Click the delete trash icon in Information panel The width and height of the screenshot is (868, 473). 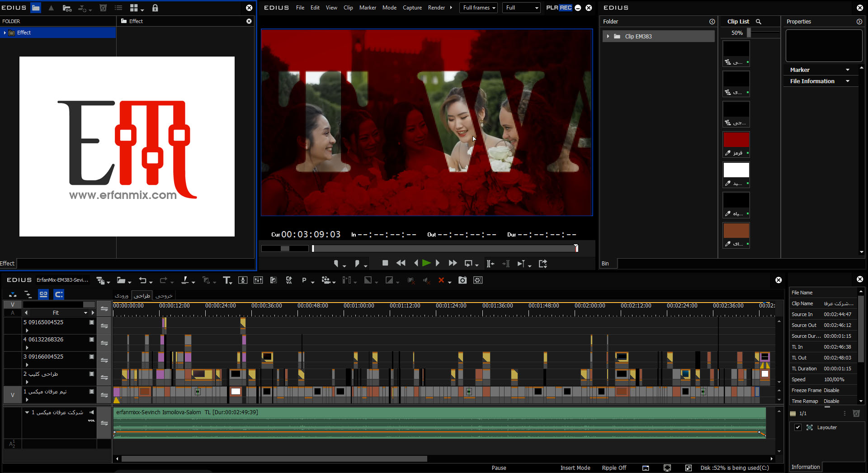tap(856, 413)
